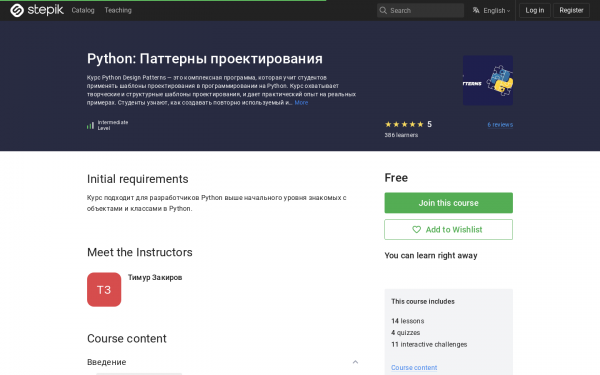Expand course description with More link

[301, 103]
